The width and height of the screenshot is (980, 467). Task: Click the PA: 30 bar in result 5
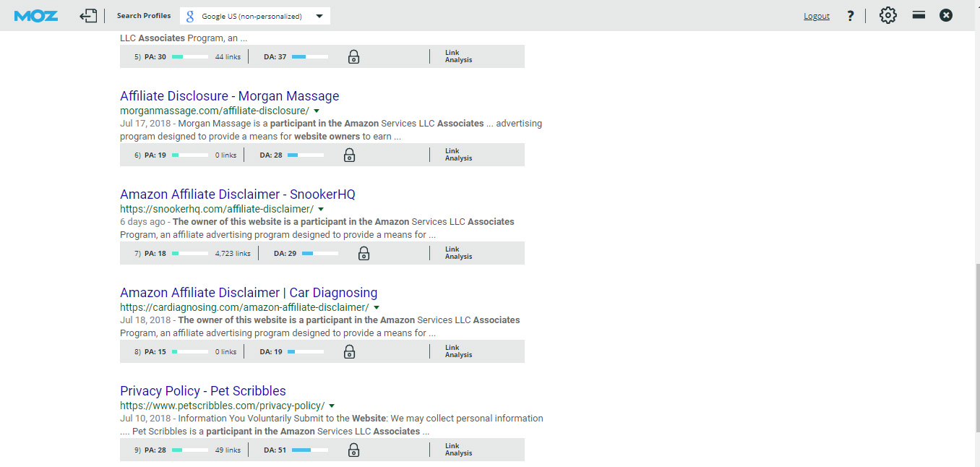tap(190, 57)
